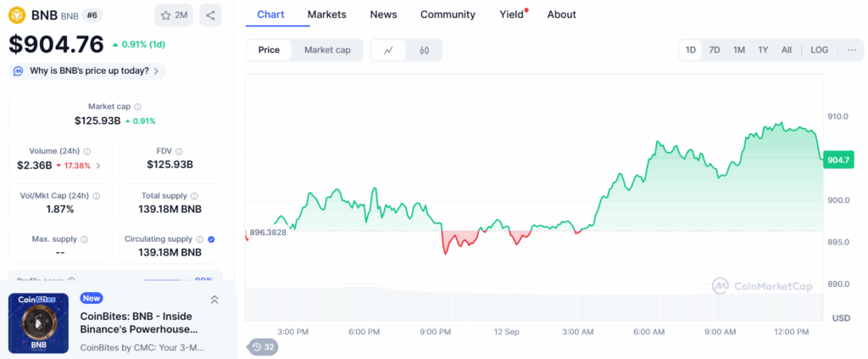Open 'CoinBites: BNB - Inside Binance's Powerhouse' title
The image size is (868, 359).
coord(139,323)
